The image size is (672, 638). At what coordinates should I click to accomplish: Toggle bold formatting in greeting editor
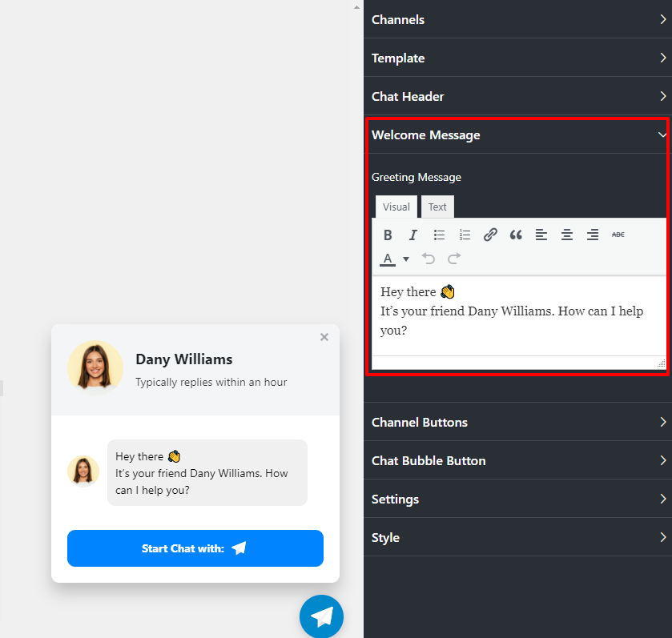tap(388, 235)
